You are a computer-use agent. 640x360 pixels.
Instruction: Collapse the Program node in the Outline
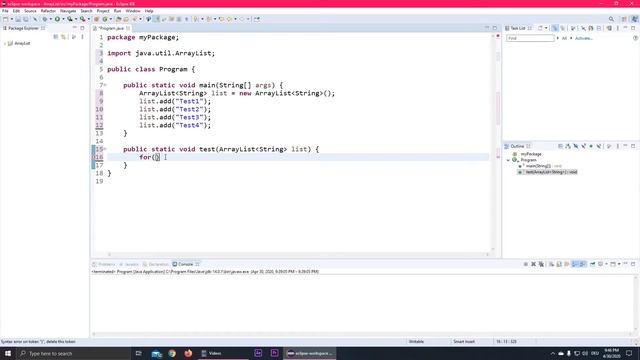pyautogui.click(x=508, y=160)
